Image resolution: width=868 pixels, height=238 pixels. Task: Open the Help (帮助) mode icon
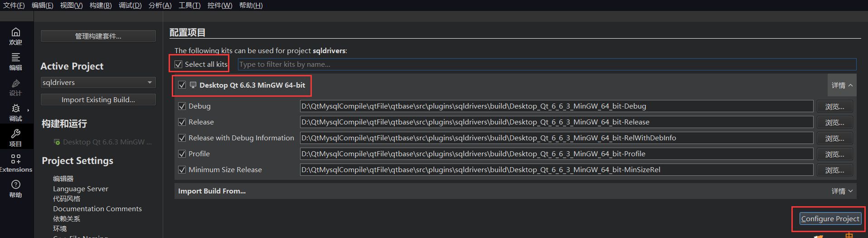pyautogui.click(x=16, y=188)
